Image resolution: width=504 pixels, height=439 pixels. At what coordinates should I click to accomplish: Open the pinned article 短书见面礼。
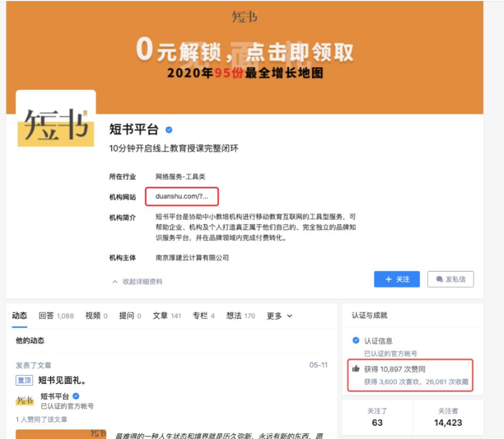tap(62, 381)
